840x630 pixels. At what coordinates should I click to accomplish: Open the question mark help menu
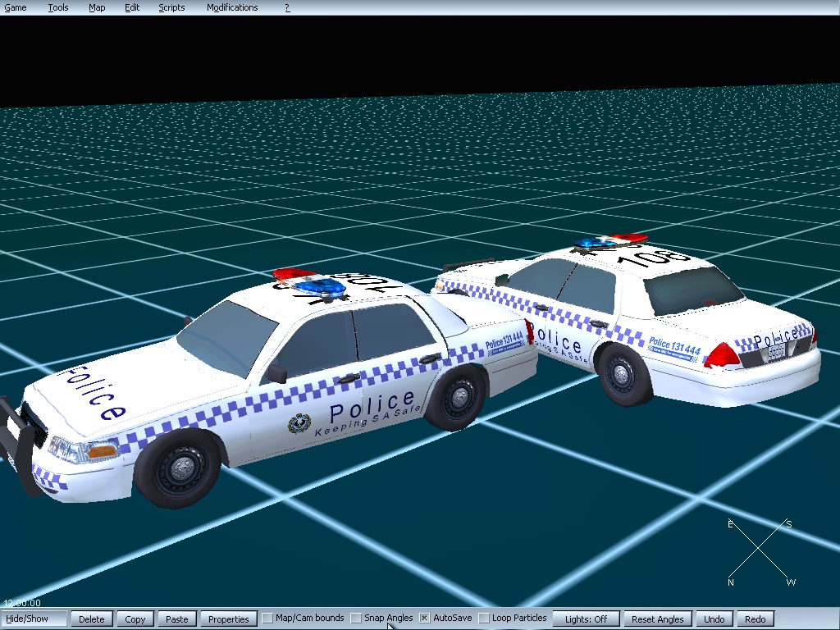pos(287,7)
